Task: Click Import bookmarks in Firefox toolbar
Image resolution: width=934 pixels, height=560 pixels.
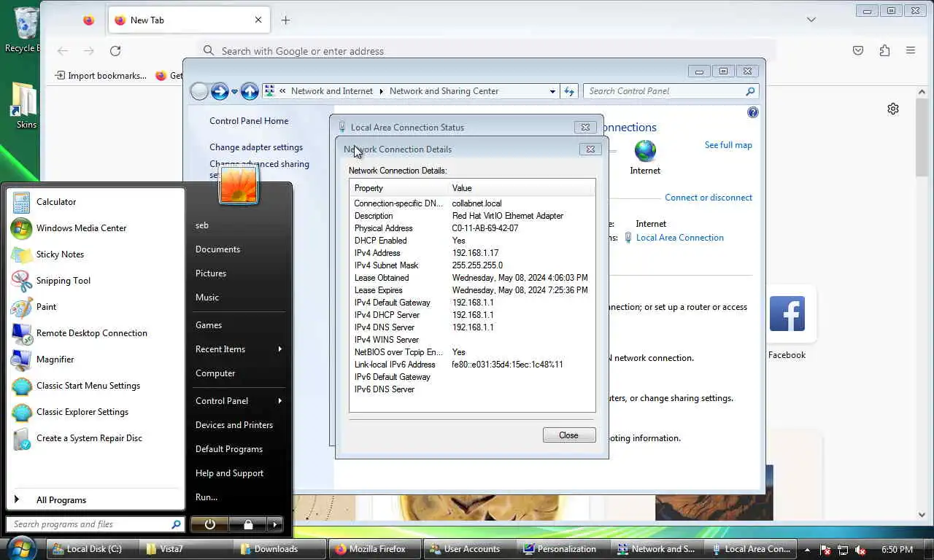Action: pos(101,76)
